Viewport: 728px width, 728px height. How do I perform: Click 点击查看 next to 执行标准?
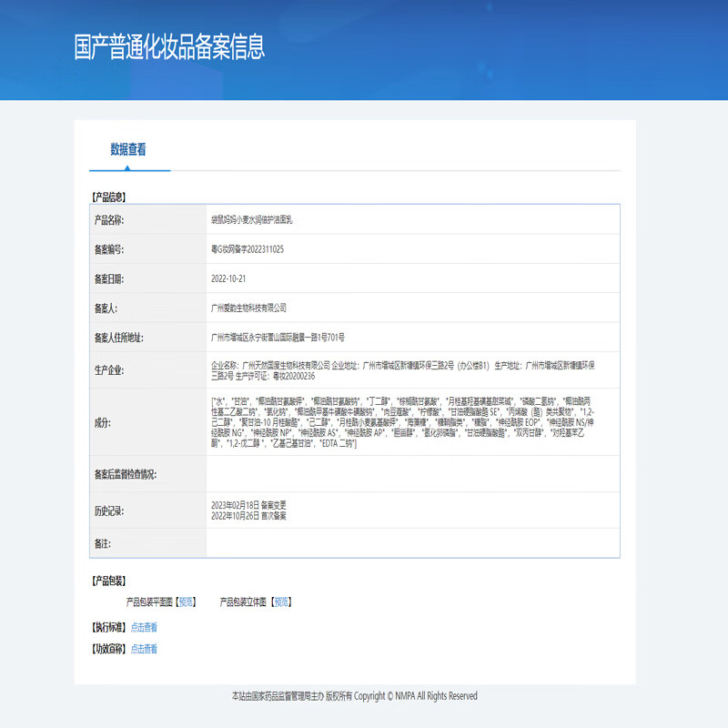point(143,626)
